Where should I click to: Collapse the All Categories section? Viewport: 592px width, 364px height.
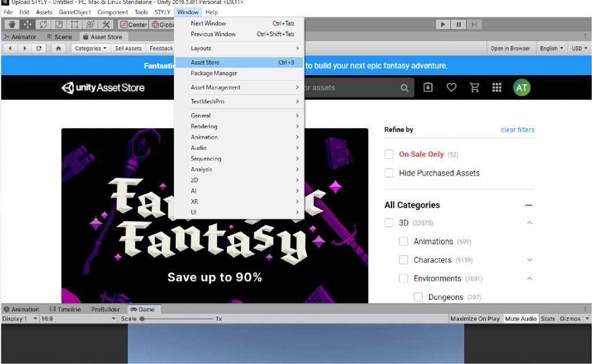pos(528,205)
